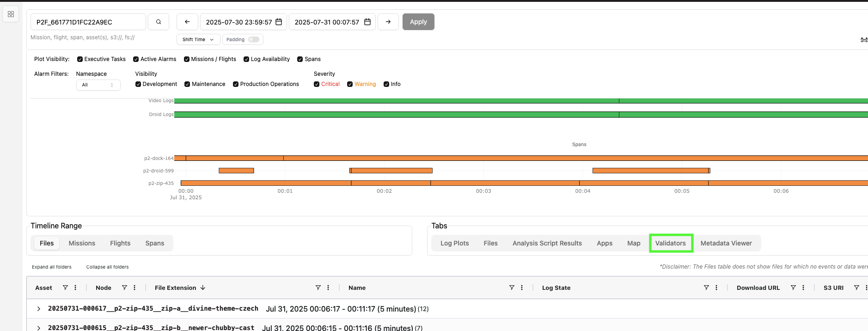Toggle Development visibility checkbox
868x331 pixels.
[138, 84]
